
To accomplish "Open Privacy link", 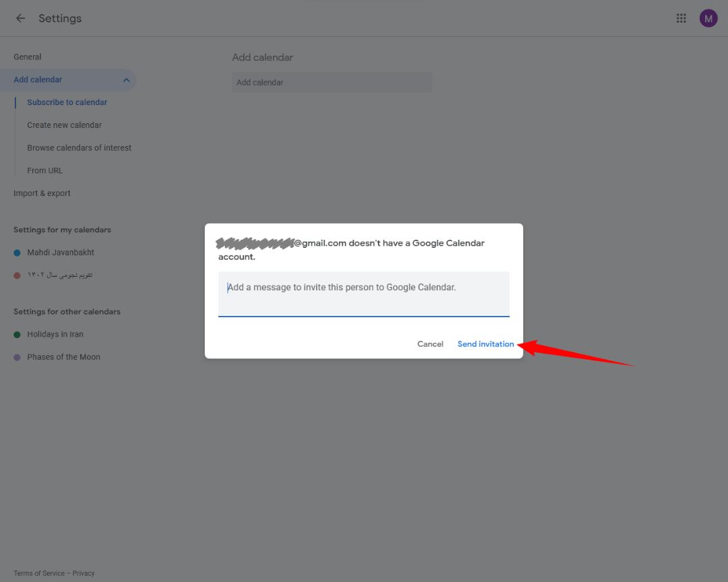I will tap(84, 573).
